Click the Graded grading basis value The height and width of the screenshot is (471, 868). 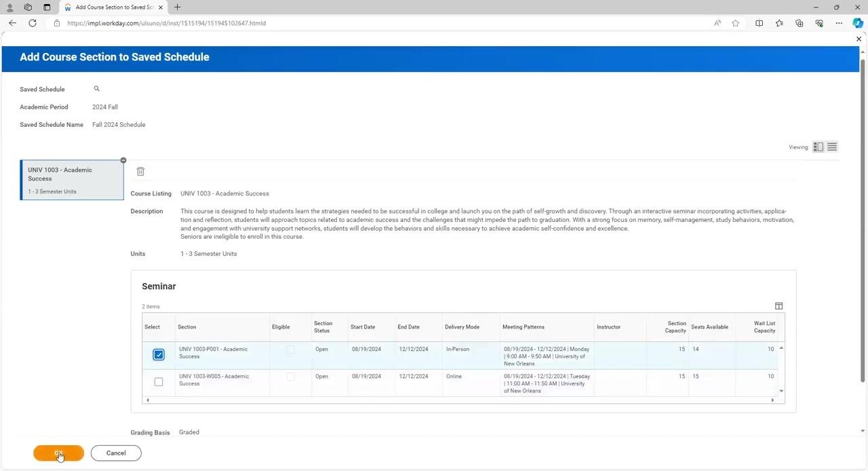[x=189, y=432]
